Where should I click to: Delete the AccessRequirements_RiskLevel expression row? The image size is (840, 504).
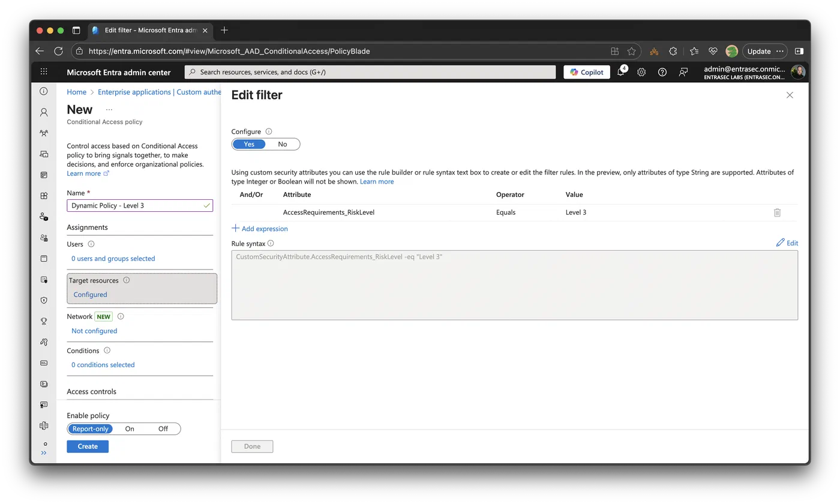[777, 212]
